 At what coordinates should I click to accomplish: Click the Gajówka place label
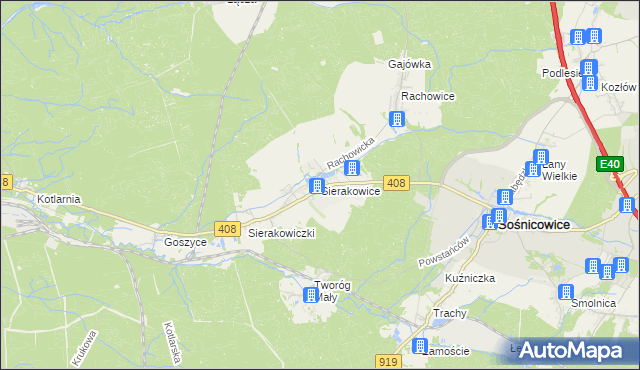tap(409, 64)
